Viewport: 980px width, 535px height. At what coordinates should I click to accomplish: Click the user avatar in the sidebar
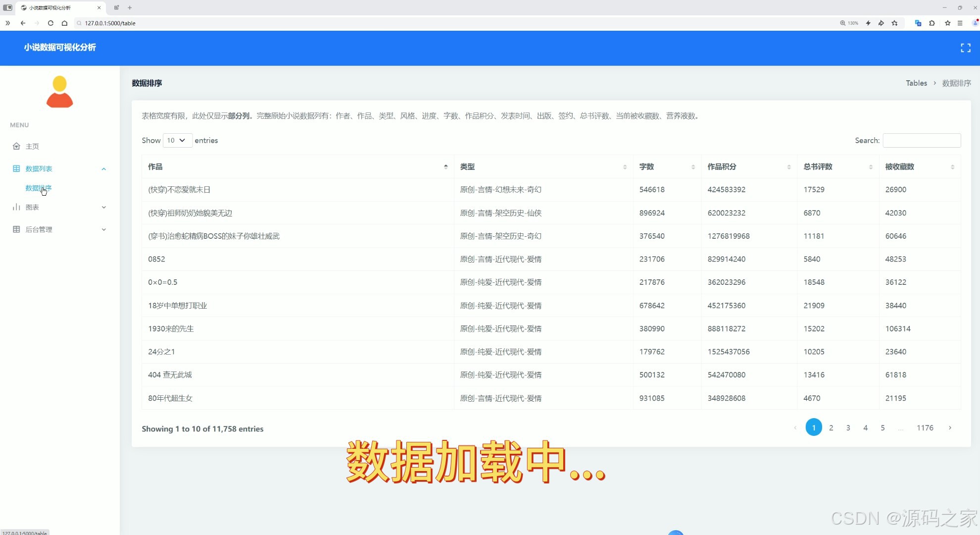click(59, 91)
